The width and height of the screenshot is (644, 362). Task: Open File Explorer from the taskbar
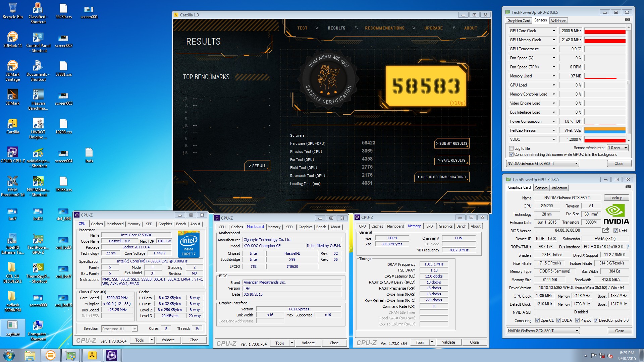(x=30, y=355)
